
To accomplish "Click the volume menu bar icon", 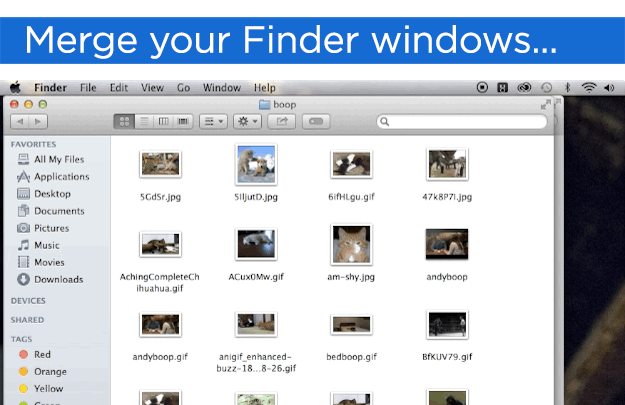I will 609,87.
